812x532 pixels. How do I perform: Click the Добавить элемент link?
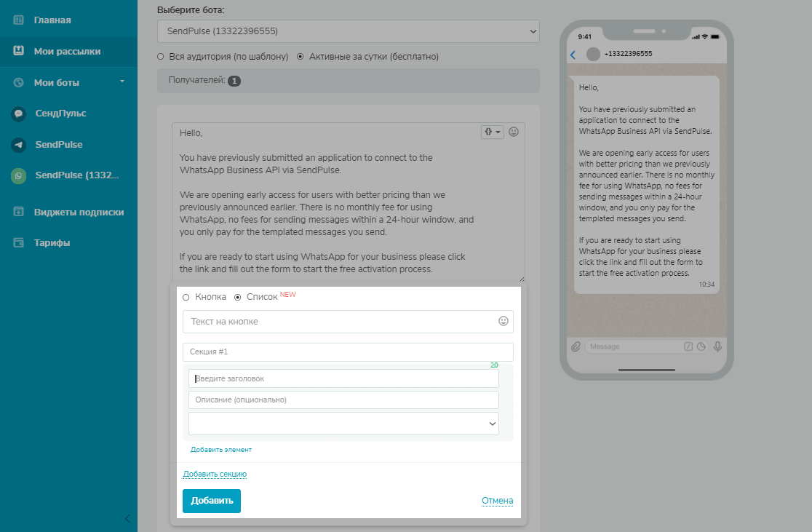[x=221, y=450]
